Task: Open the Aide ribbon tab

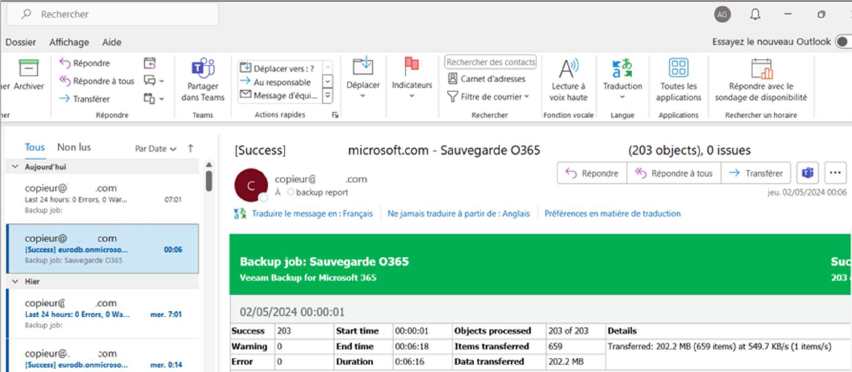Action: (x=111, y=42)
